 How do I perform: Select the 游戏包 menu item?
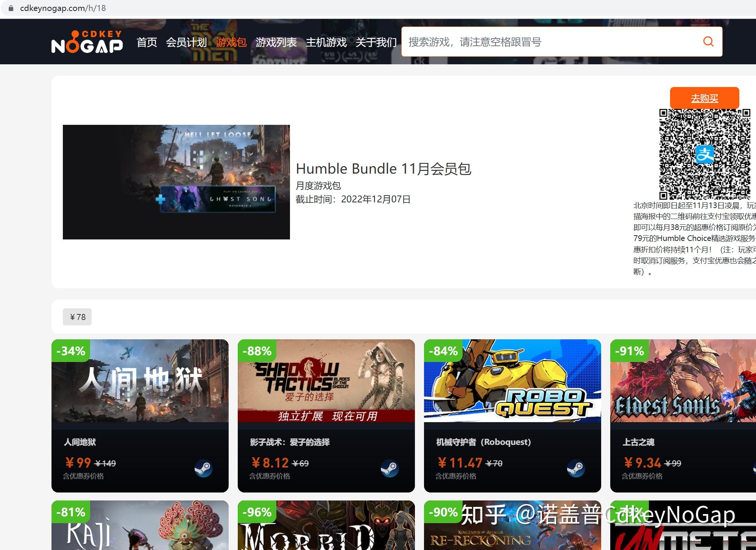coord(231,42)
